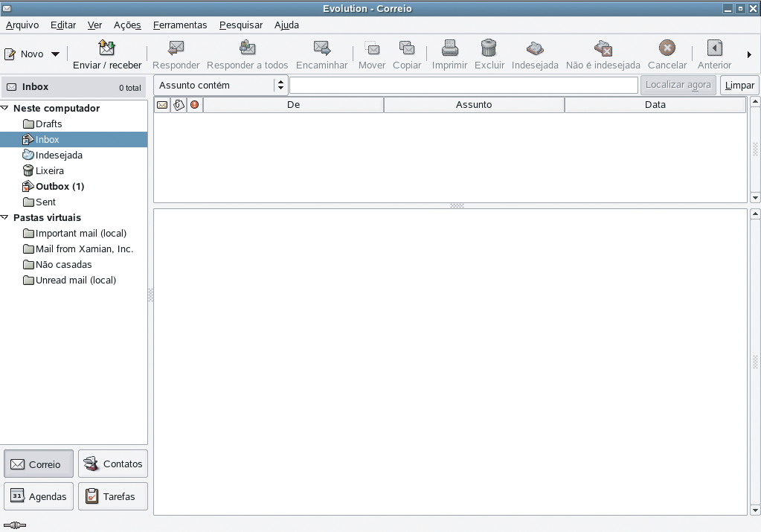The image size is (761, 532).
Task: Open the Assunto contém search dropdown
Action: coord(280,85)
